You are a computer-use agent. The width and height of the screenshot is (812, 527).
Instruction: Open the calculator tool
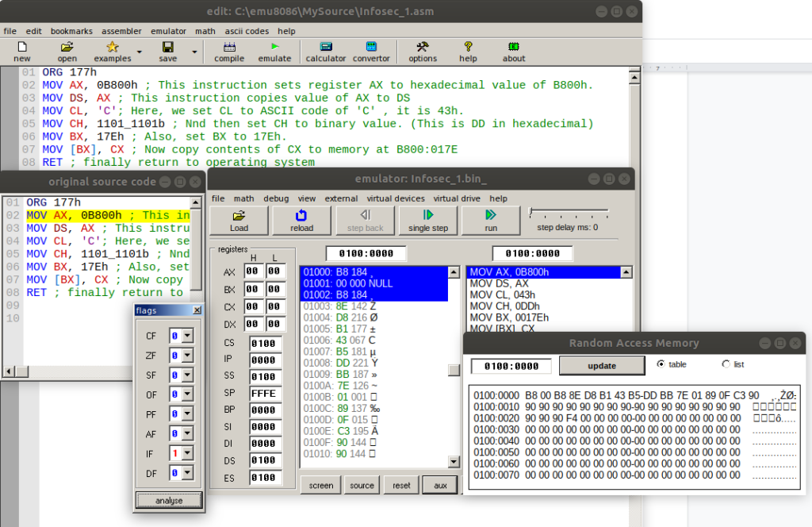click(x=326, y=52)
